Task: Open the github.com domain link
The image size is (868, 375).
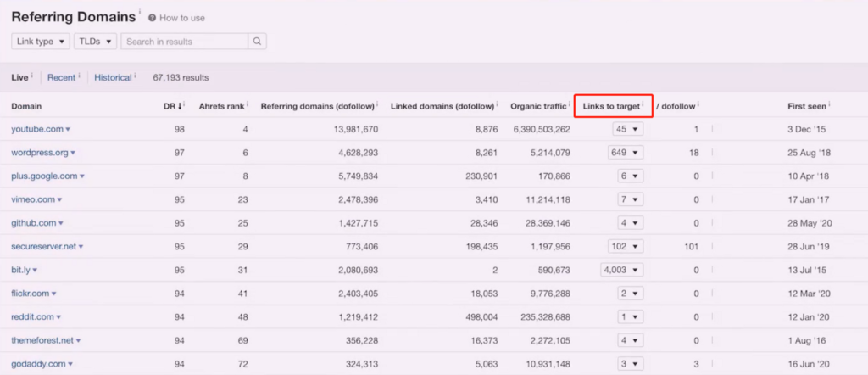Action: point(34,223)
